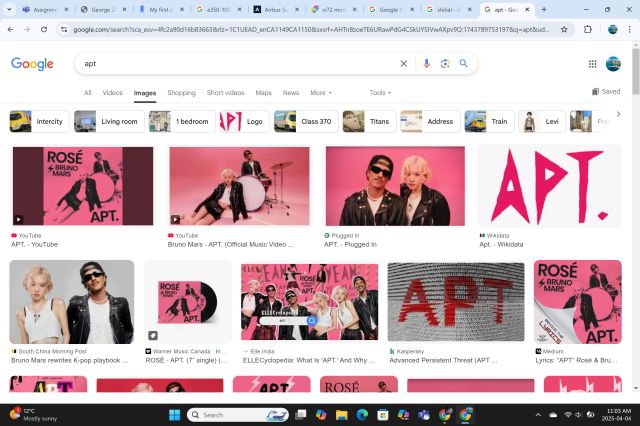640x426 pixels.
Task: Filter images by Class 370 chip
Action: point(306,122)
